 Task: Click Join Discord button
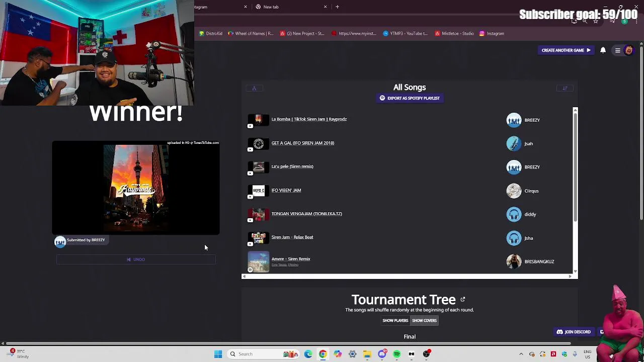[574, 332]
